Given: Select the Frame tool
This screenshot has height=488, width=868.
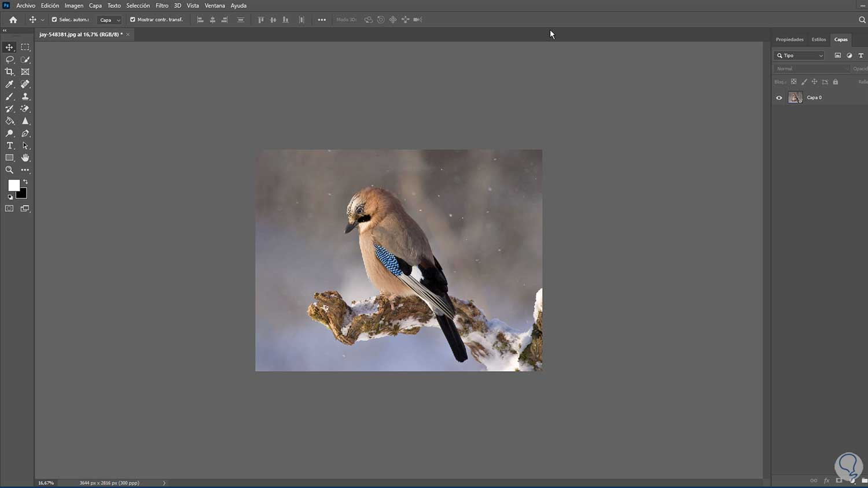Looking at the screenshot, I should [x=25, y=72].
